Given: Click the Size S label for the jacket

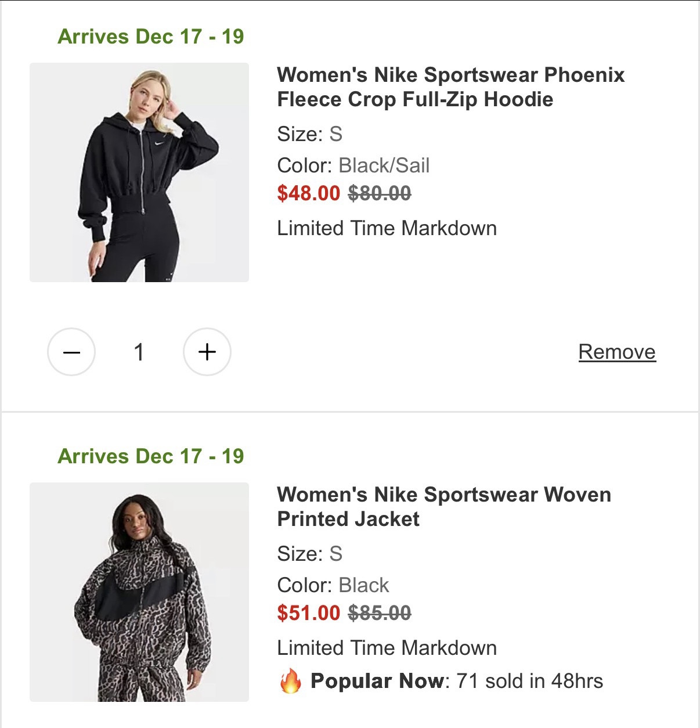Looking at the screenshot, I should pyautogui.click(x=309, y=554).
